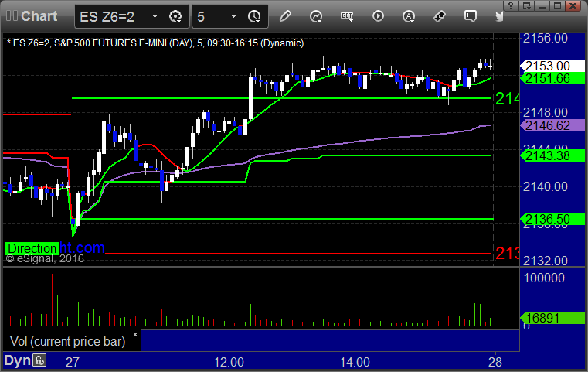Open the time template clock menu

(x=254, y=16)
